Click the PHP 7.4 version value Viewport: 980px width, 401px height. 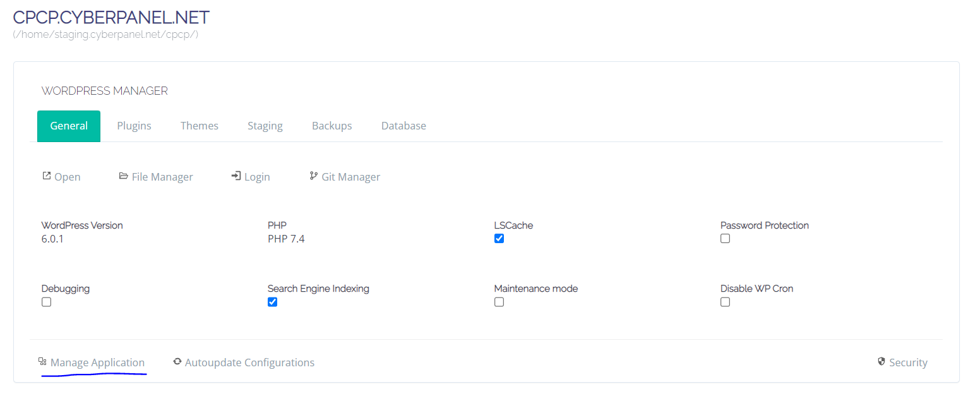pyautogui.click(x=286, y=239)
